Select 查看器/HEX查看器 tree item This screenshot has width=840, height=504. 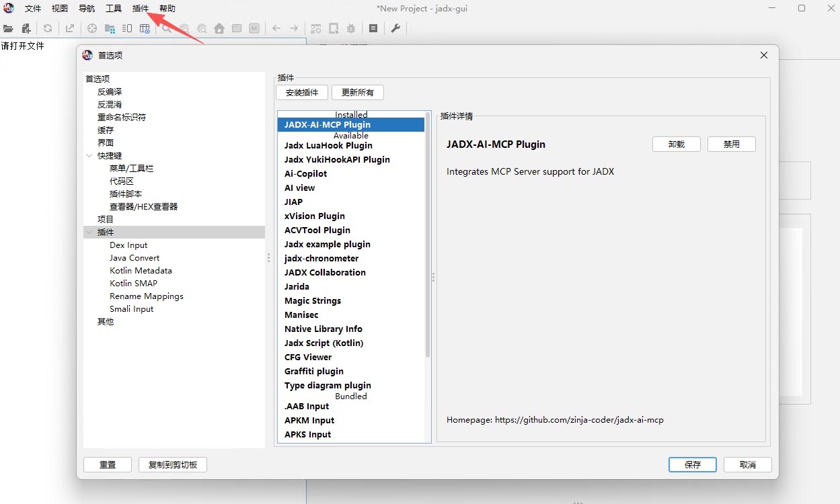(144, 206)
